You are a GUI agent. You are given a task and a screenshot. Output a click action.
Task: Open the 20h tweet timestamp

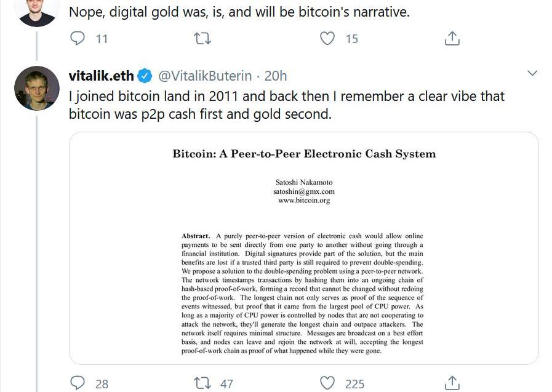276,76
